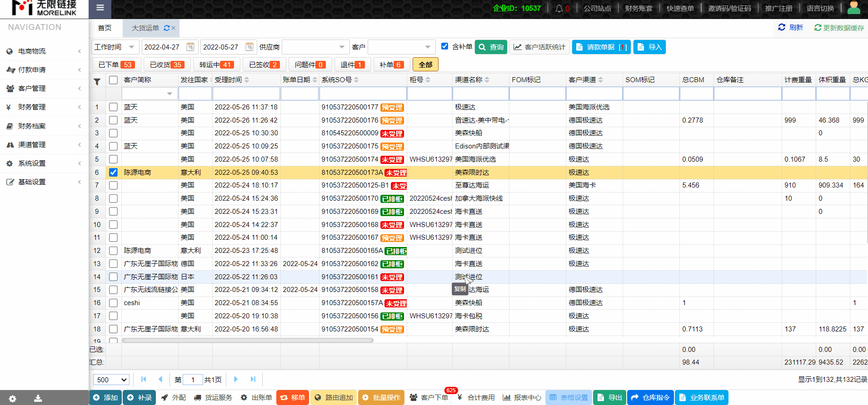Click the hamburger menu icon in header
868x405 pixels.
click(x=100, y=8)
